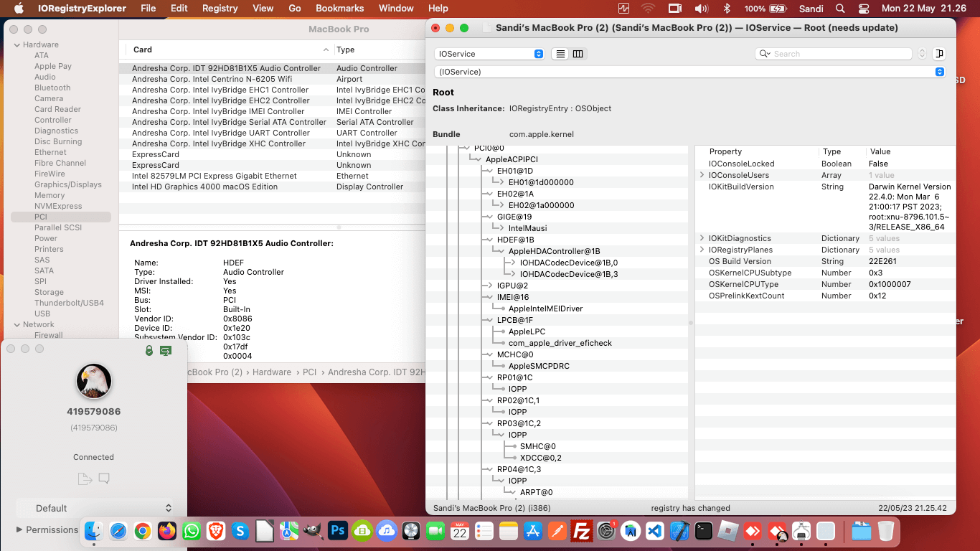Collapse the HDEF@1B tree node

(x=490, y=240)
